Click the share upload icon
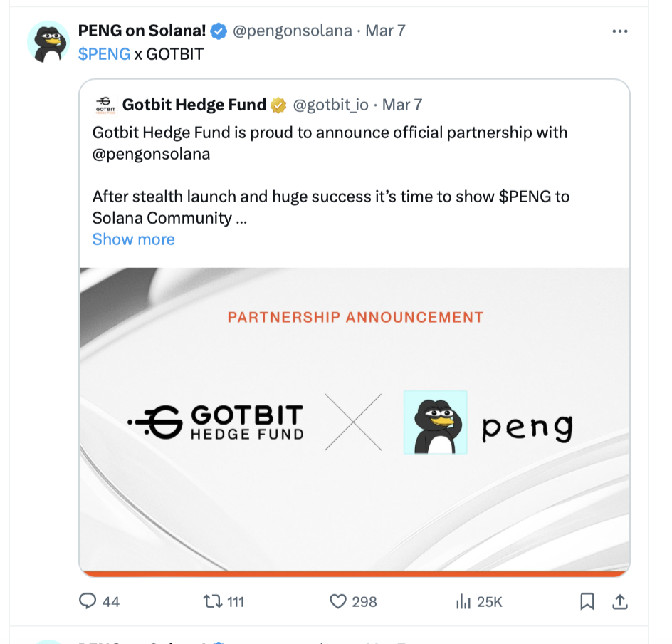The height and width of the screenshot is (644, 672). [620, 601]
